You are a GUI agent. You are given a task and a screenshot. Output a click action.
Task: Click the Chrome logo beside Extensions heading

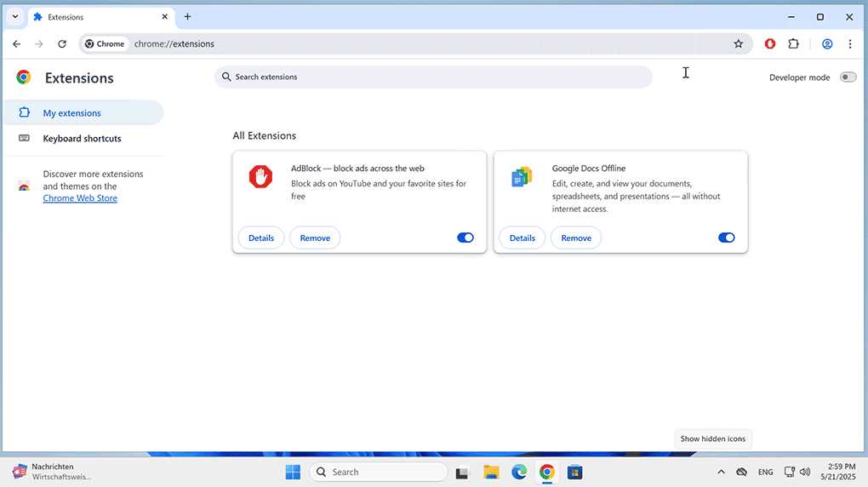tap(23, 77)
